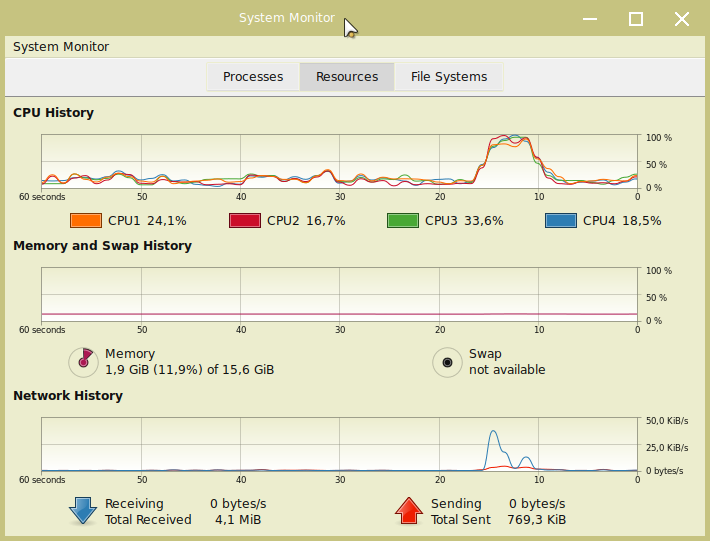Click the CPU4 18,5% label
The height and width of the screenshot is (541, 710).
(x=622, y=220)
